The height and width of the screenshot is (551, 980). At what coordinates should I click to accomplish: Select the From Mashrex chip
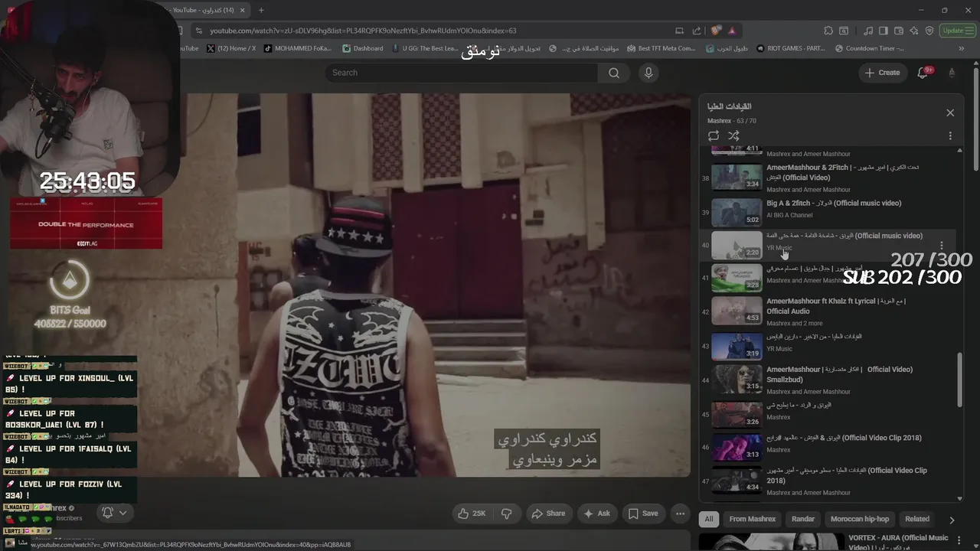pos(753,519)
